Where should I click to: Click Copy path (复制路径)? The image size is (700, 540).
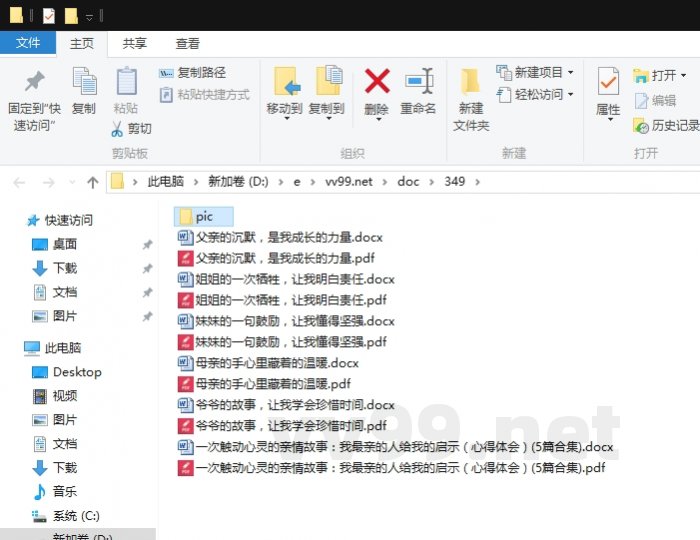[x=192, y=73]
